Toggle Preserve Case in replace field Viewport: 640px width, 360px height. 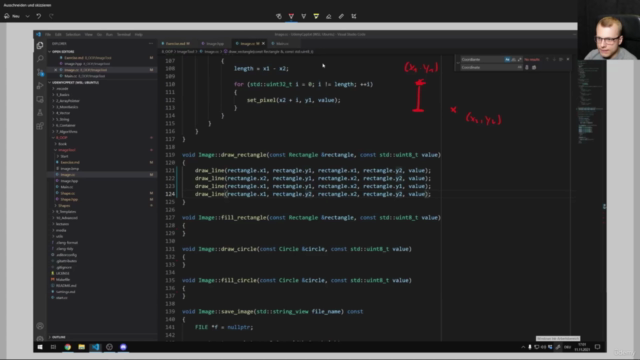pos(520,67)
